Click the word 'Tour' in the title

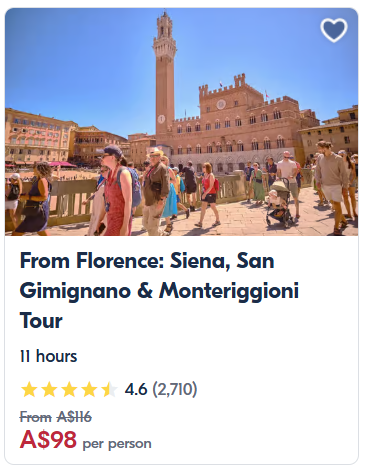point(41,320)
